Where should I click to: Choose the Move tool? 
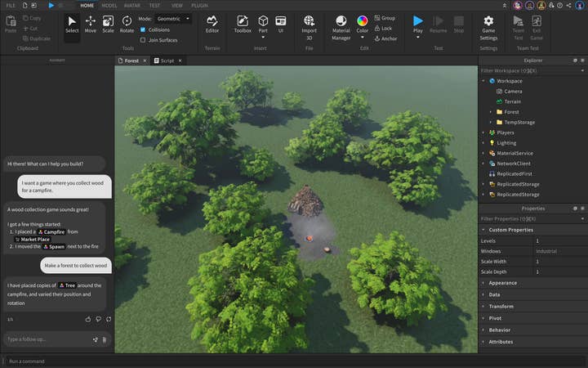pyautogui.click(x=91, y=25)
